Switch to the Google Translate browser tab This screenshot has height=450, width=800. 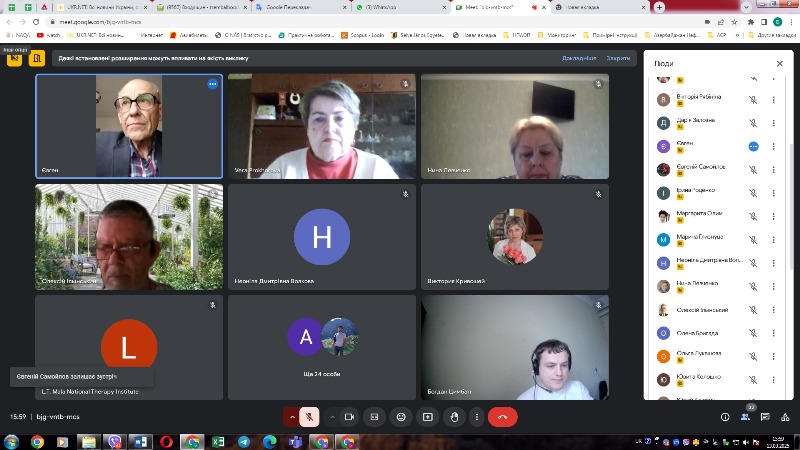click(x=302, y=7)
